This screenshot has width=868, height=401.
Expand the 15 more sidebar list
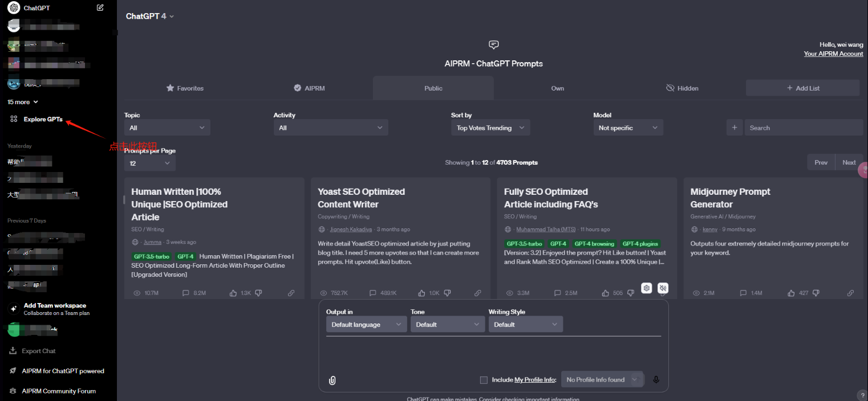(x=23, y=102)
